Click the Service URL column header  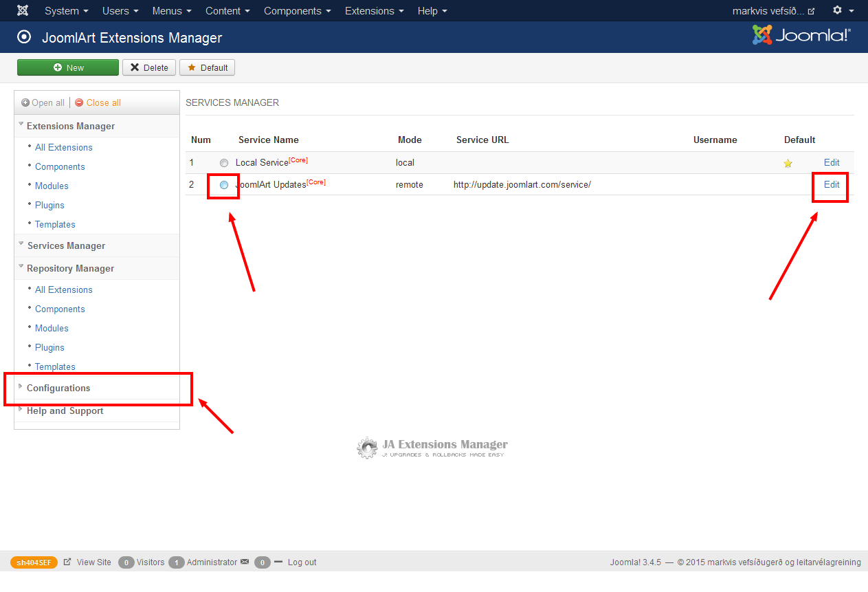(x=482, y=140)
